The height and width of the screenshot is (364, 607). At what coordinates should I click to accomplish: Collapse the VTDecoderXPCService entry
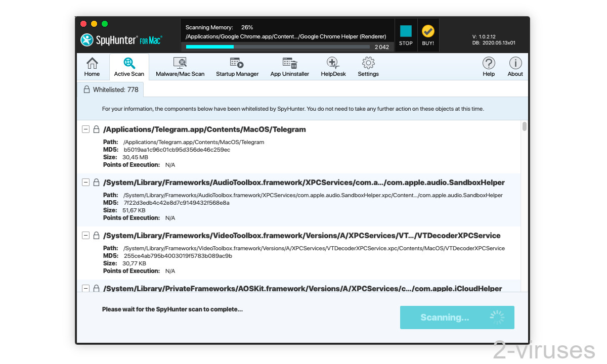[85, 236]
